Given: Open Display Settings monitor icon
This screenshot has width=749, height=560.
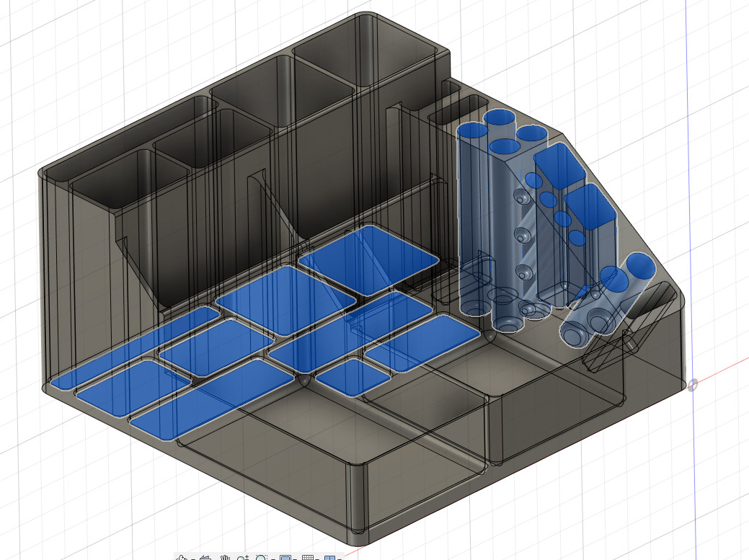Looking at the screenshot, I should coord(285,558).
